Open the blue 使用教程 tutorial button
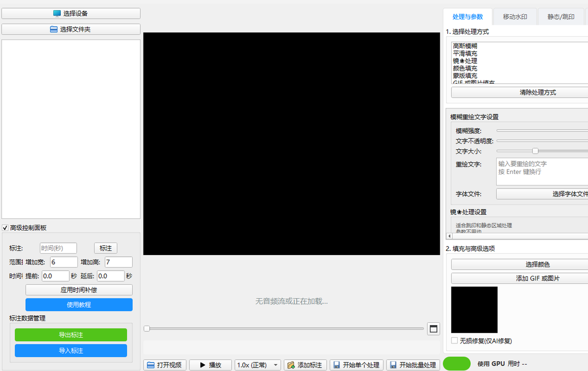Viewport: 588px width, 371px height. [79, 304]
